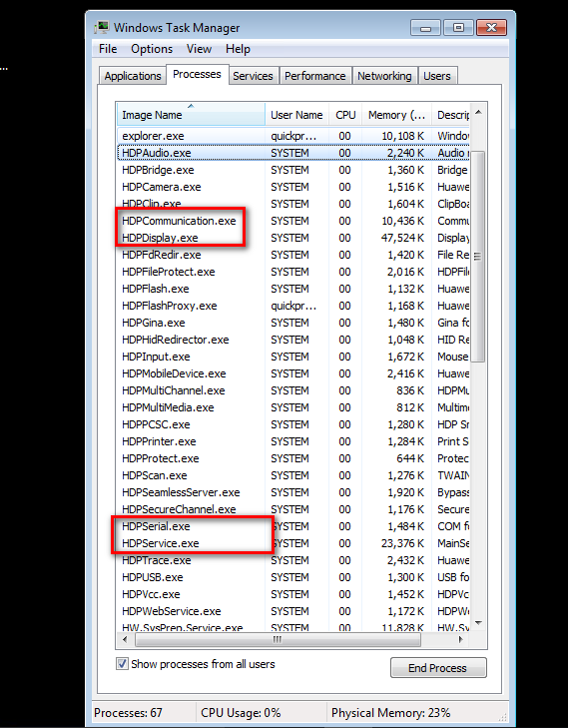This screenshot has height=728, width=568.
Task: Select the HDPFdRedir.exe process
Action: [x=293, y=255]
